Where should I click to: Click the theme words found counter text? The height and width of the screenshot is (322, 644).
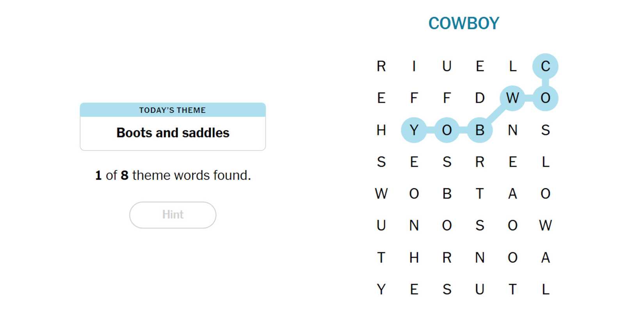(x=173, y=175)
